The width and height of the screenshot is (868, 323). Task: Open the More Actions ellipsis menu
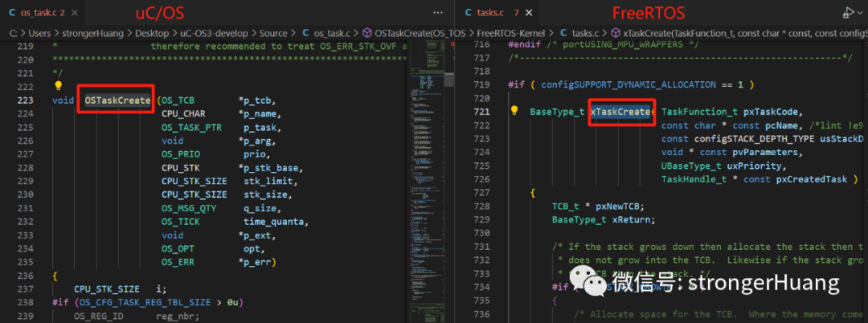[x=438, y=12]
